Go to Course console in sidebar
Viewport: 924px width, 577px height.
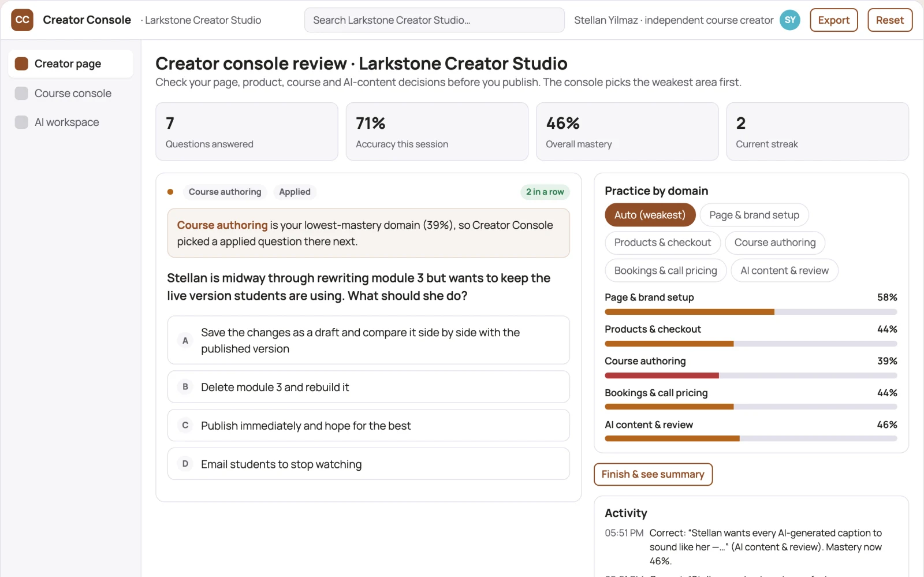click(70, 93)
